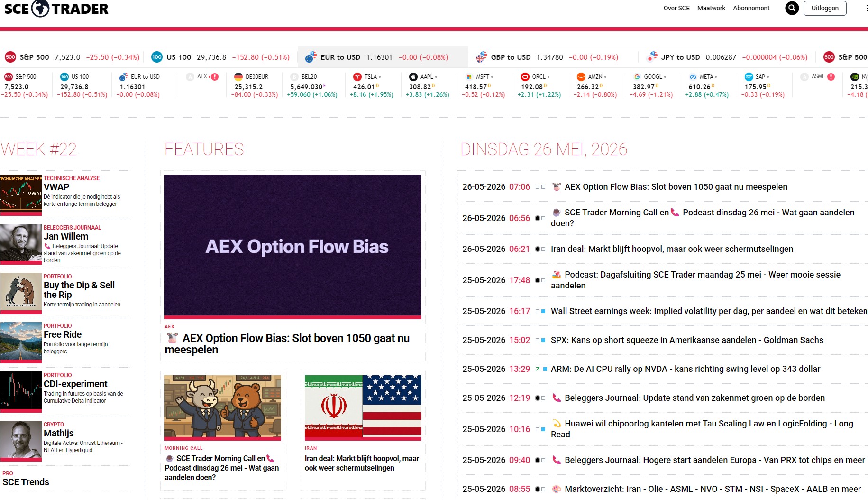The width and height of the screenshot is (868, 500).
Task: Open the SCE Trends link
Action: pos(26,482)
